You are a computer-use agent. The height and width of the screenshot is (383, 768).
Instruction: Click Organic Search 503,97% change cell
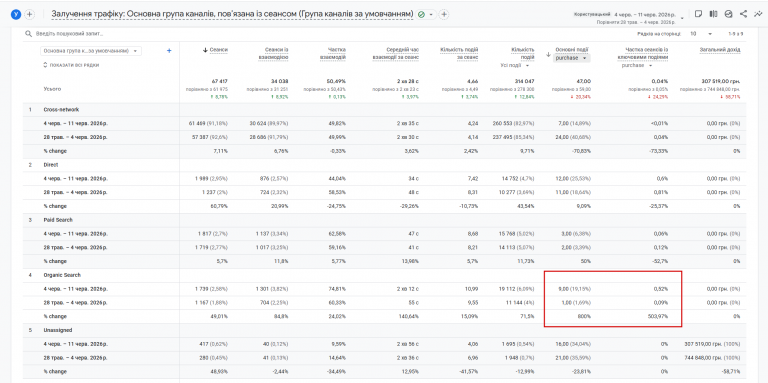(658, 316)
